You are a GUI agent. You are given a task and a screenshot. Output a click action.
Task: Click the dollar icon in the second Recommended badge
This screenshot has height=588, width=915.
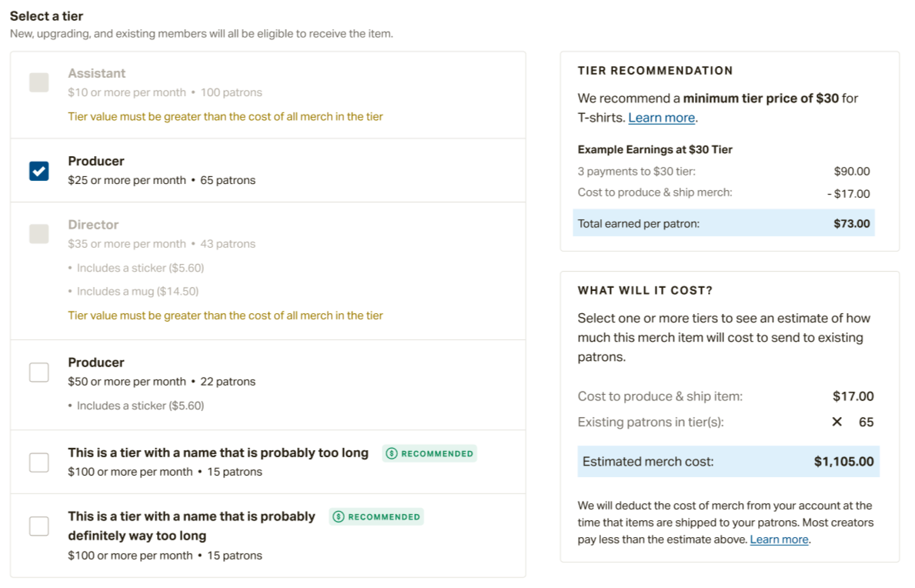[x=338, y=517]
